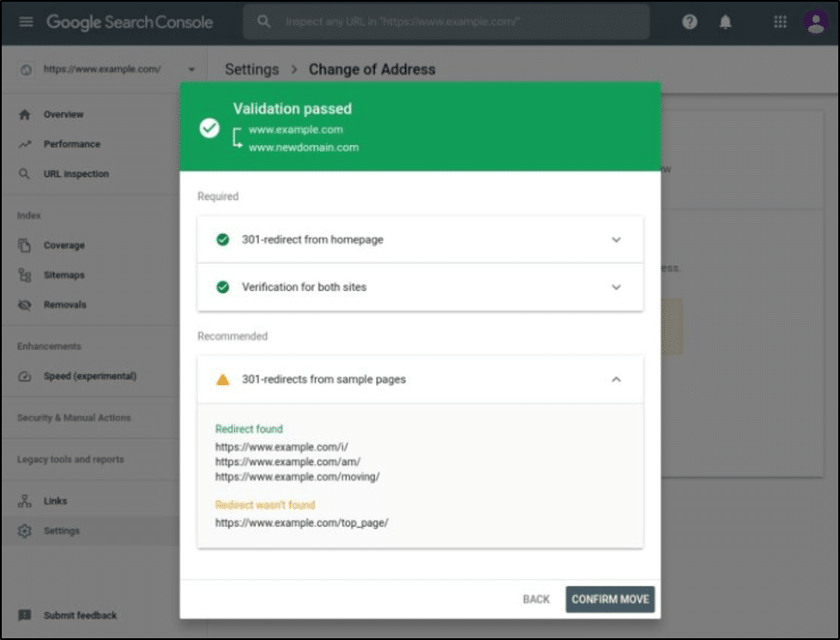The height and width of the screenshot is (640, 840).
Task: Click the Redirect found heading
Action: [x=249, y=429]
